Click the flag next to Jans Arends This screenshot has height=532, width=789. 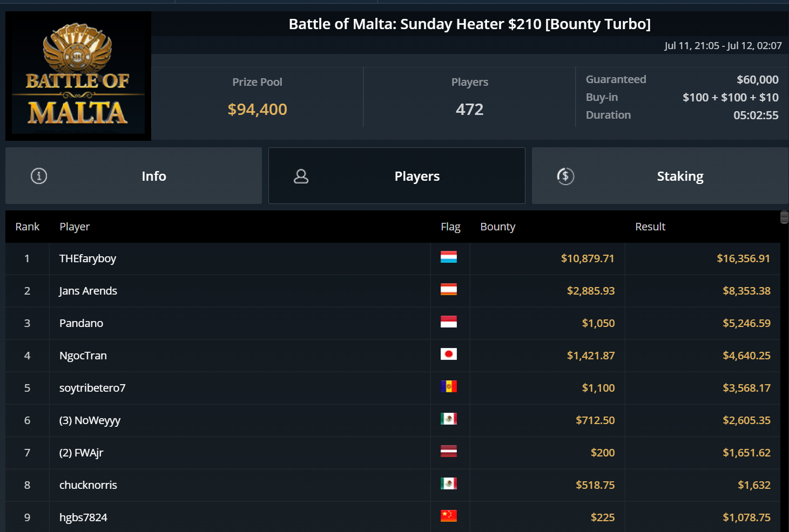coord(448,290)
